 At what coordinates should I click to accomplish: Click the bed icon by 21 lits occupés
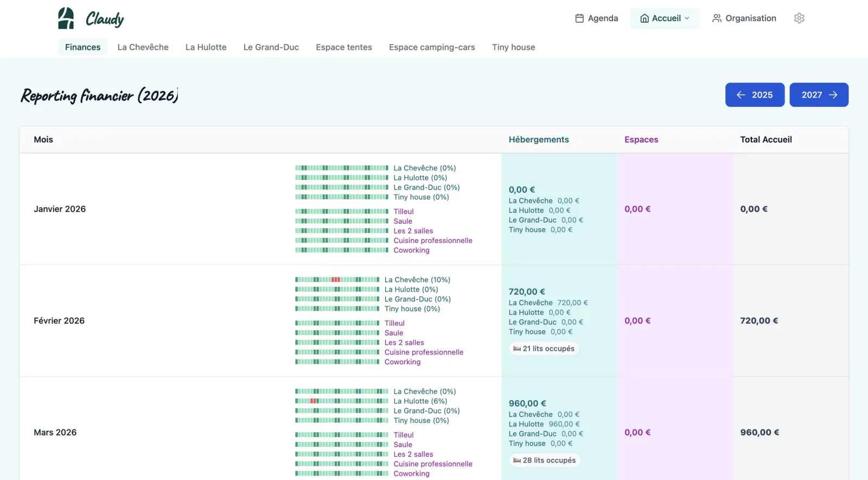coord(517,349)
